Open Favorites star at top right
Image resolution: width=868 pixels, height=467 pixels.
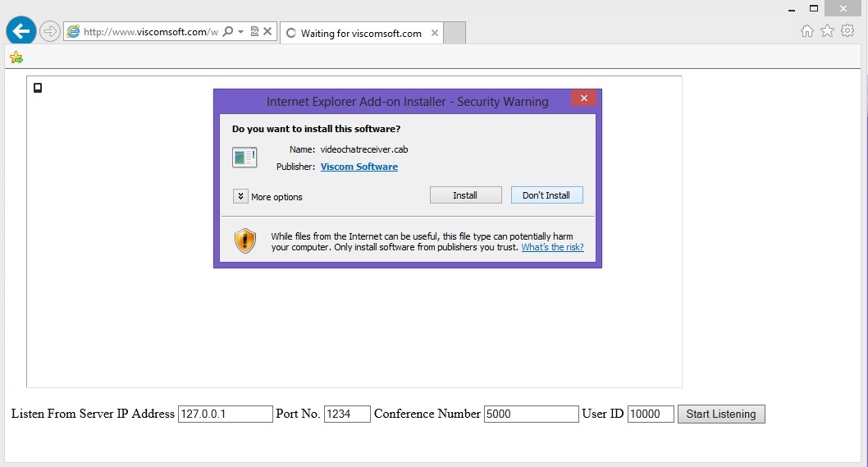pos(827,30)
